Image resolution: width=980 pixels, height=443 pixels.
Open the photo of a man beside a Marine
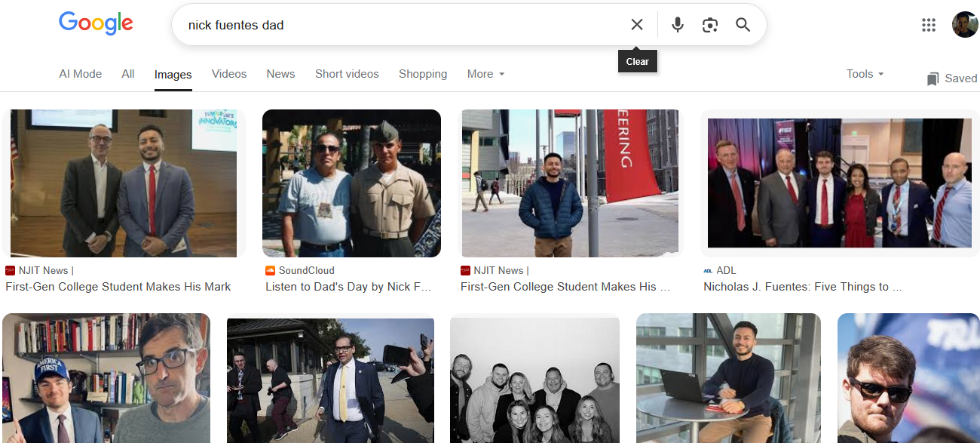351,183
